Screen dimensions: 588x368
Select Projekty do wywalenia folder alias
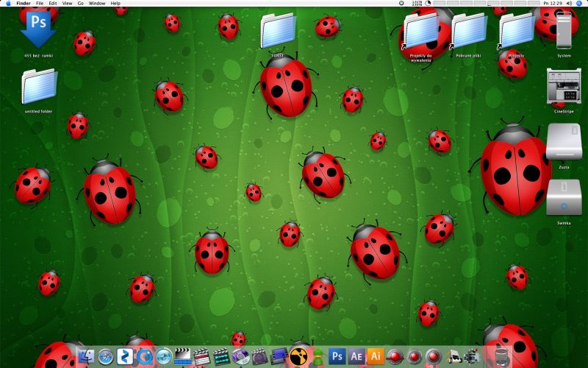[x=420, y=31]
